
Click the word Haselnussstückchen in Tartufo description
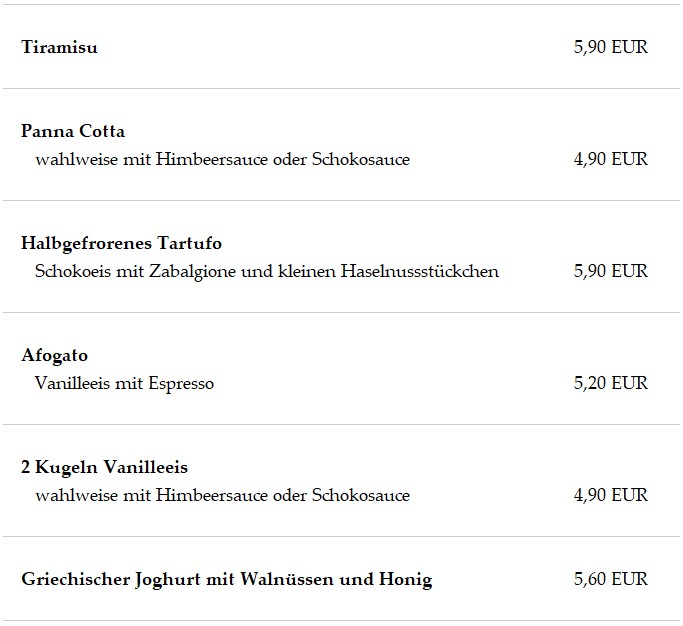coord(419,271)
